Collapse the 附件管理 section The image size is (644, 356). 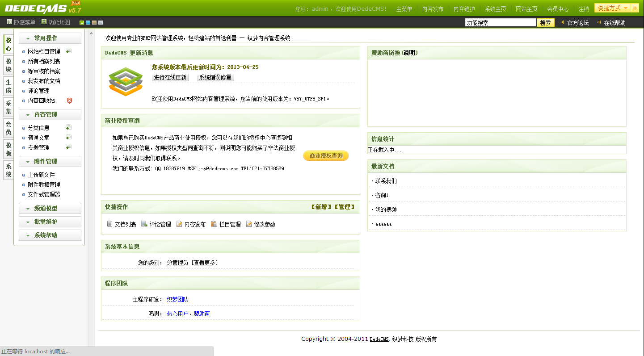(50, 162)
